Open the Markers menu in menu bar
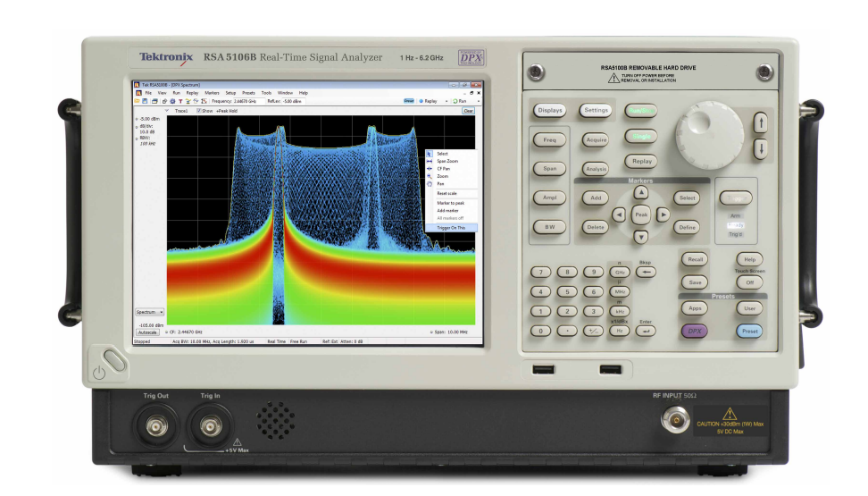Screen dimensions: 868x496 tap(212, 93)
